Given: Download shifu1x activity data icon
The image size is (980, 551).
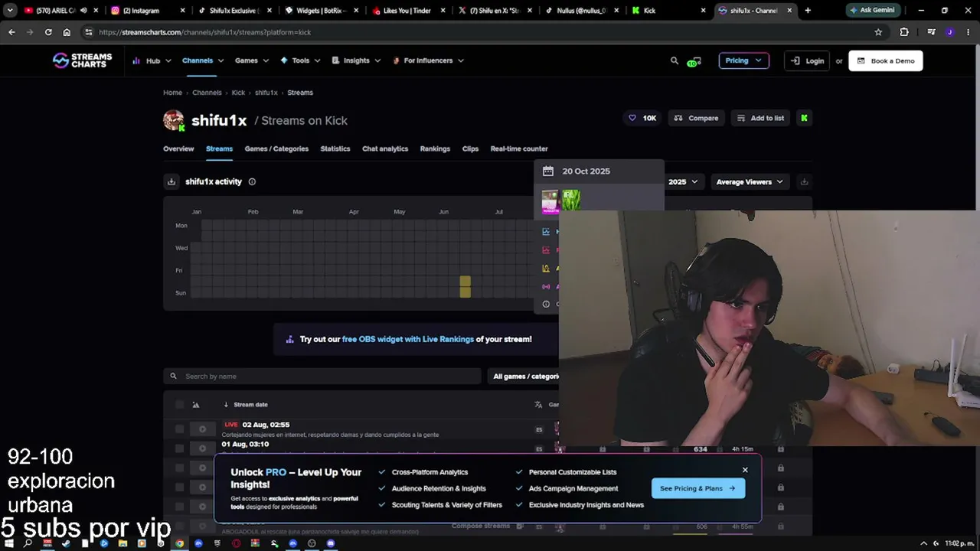Looking at the screenshot, I should tap(171, 181).
